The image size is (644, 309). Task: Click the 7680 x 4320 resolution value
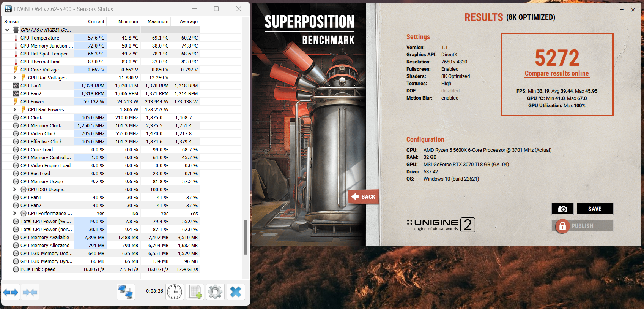tap(454, 62)
